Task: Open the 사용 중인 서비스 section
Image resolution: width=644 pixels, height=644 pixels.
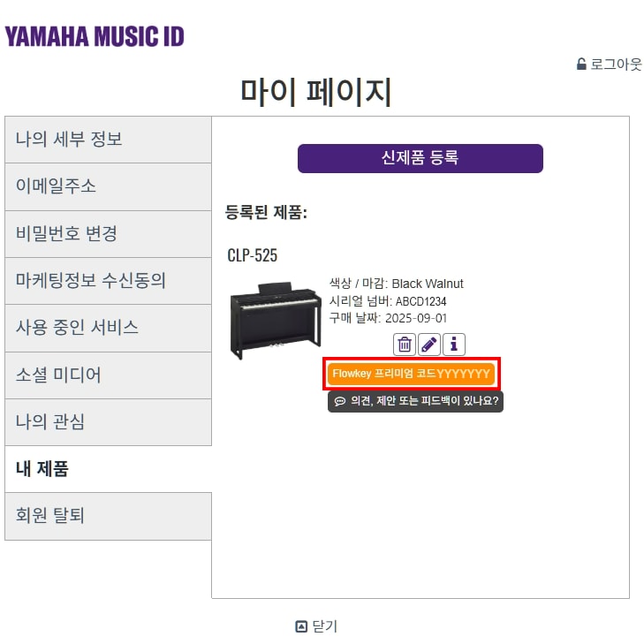Action: pos(108,328)
